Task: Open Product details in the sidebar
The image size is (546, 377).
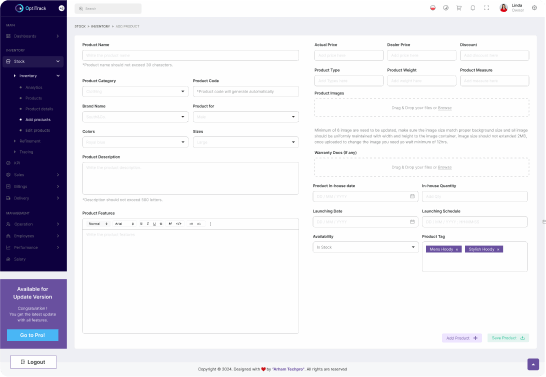Action: [x=39, y=109]
